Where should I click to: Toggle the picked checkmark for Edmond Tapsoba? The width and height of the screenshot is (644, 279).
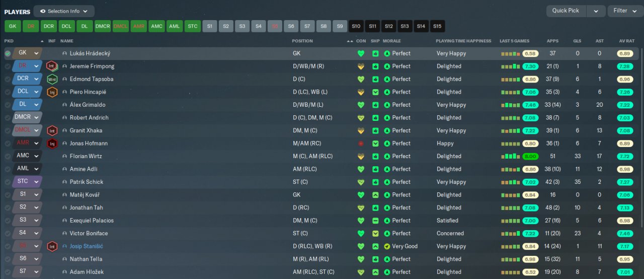(8, 79)
